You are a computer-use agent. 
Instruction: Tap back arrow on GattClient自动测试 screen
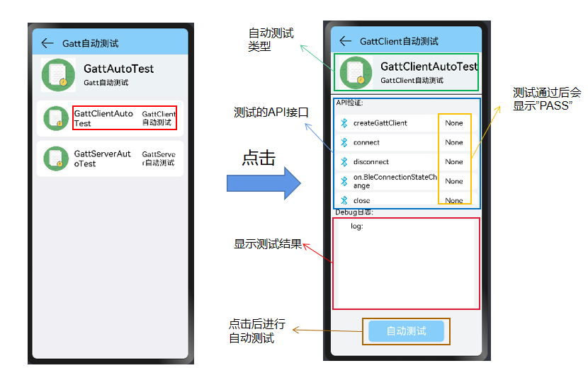(346, 41)
